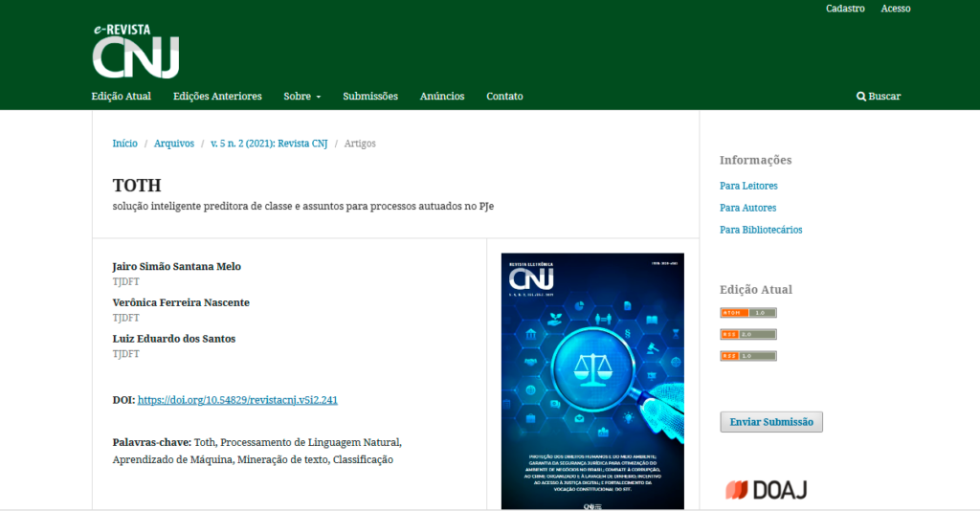Click the e-Revista CNJ logo

coord(135,51)
